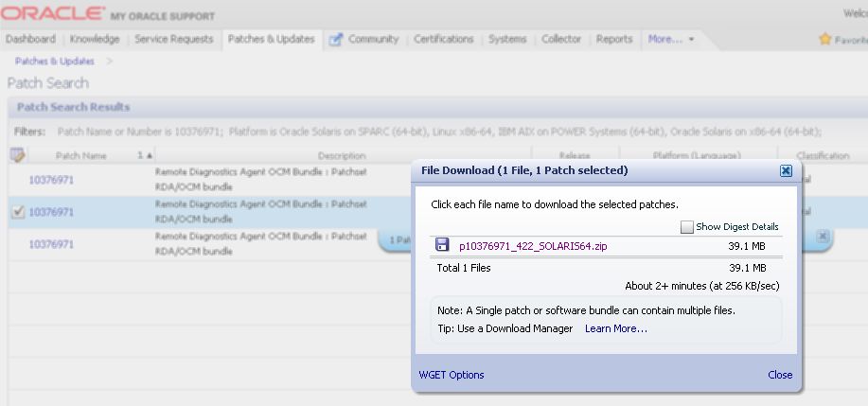Sort by Patch Name column arrow
The image size is (868, 406).
[150, 155]
